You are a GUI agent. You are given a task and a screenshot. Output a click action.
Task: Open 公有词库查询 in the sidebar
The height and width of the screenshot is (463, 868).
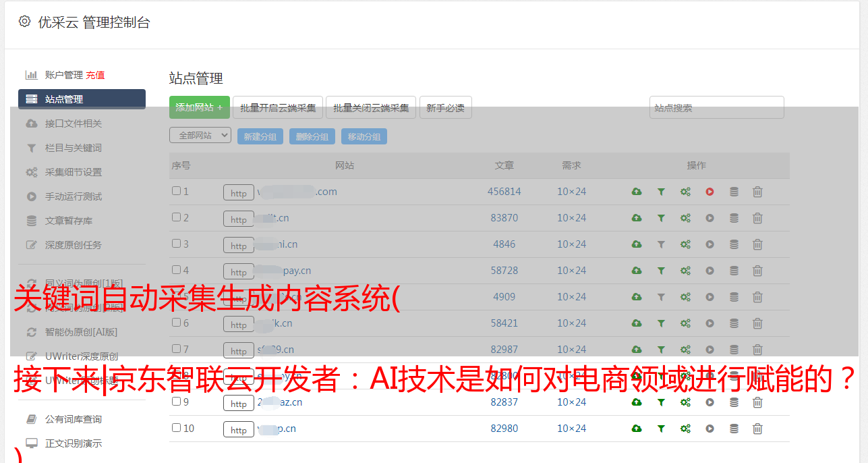click(x=74, y=419)
